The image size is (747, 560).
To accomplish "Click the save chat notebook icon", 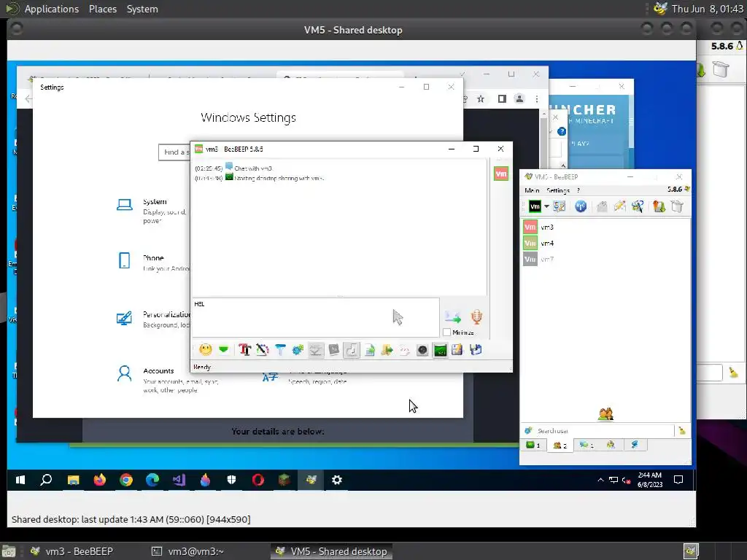I will [457, 350].
